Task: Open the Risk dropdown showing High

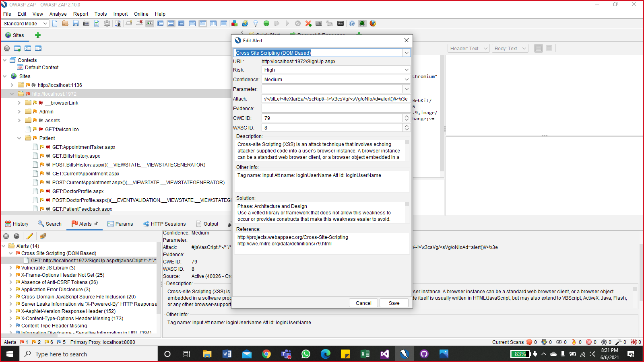Action: (407, 70)
